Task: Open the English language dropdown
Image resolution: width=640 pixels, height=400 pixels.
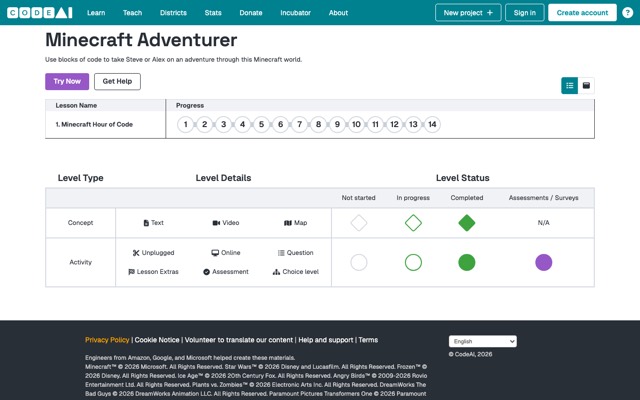Action: coord(483,341)
